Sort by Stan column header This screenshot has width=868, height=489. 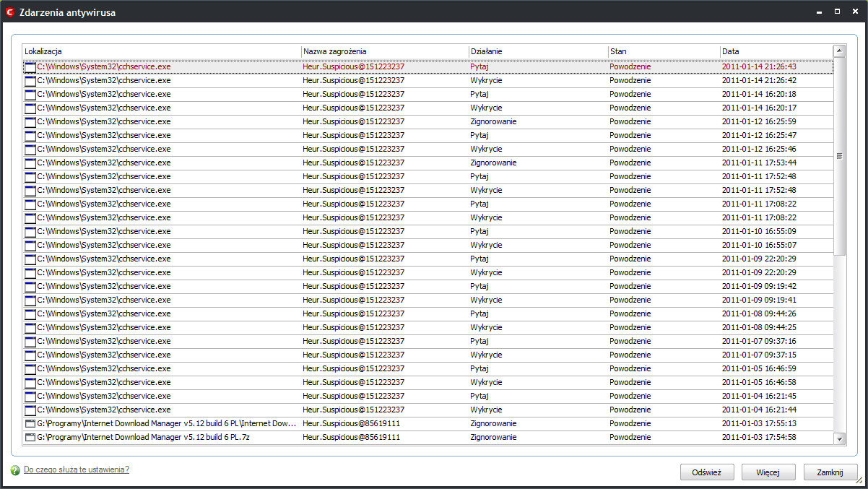click(x=664, y=51)
